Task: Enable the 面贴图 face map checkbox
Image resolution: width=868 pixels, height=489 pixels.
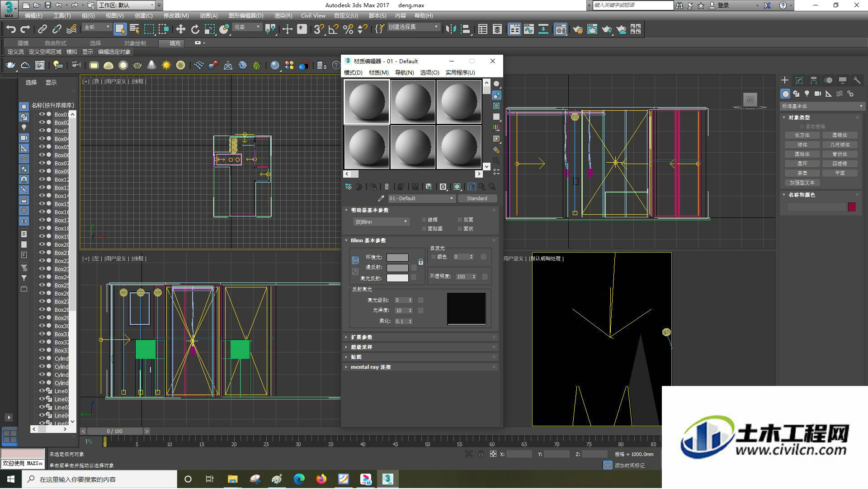Action: 424,229
